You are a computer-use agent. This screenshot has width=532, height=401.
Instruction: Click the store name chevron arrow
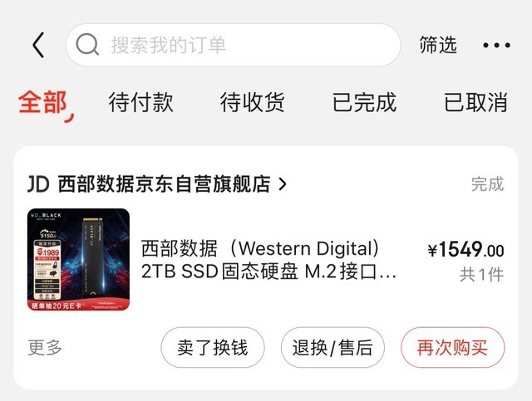(283, 184)
